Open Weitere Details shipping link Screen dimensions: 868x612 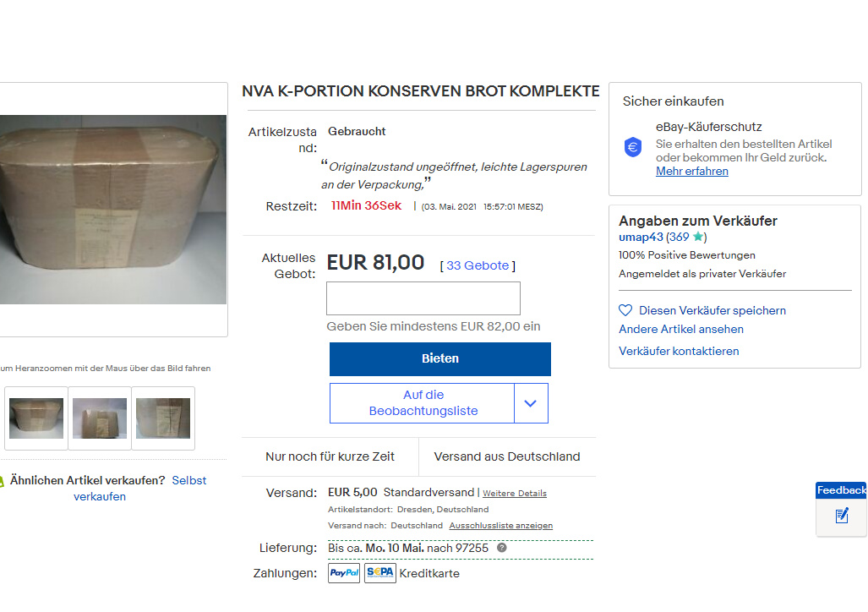point(514,494)
